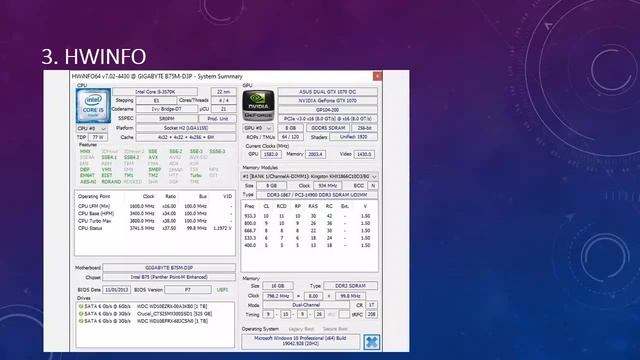Click the BIOS Date 11/01/2012 field
This screenshot has height=360, width=640.
(x=117, y=290)
